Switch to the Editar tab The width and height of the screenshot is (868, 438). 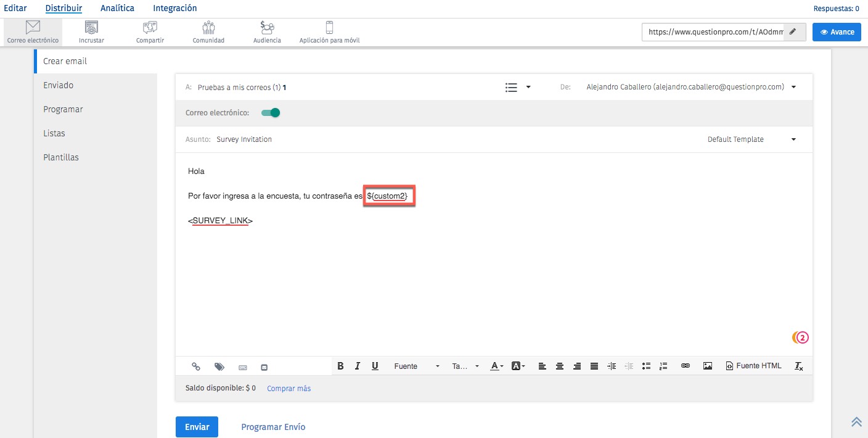point(15,9)
